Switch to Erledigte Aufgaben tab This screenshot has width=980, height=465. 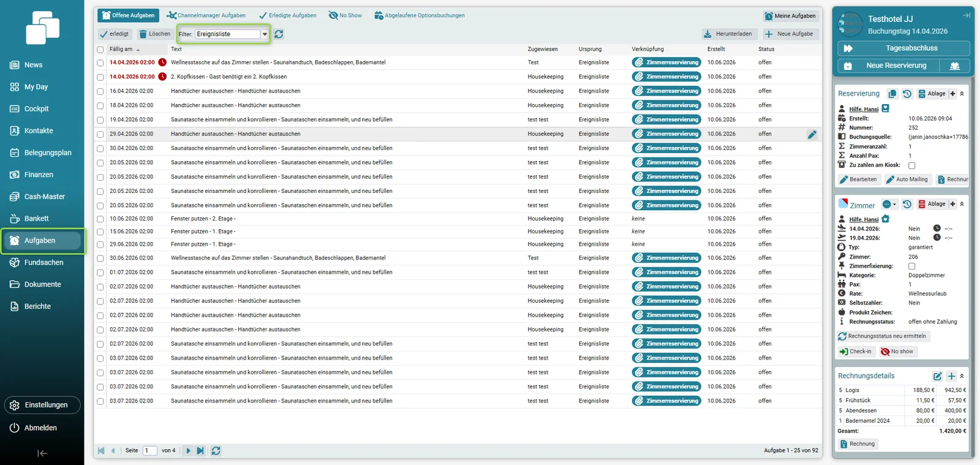(x=288, y=15)
